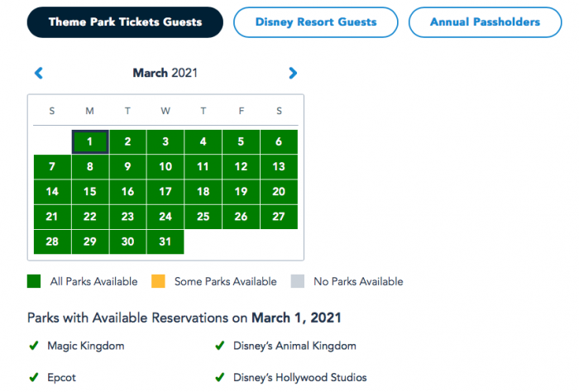Click Disney's Hollywood Studios green checkmark

click(220, 377)
